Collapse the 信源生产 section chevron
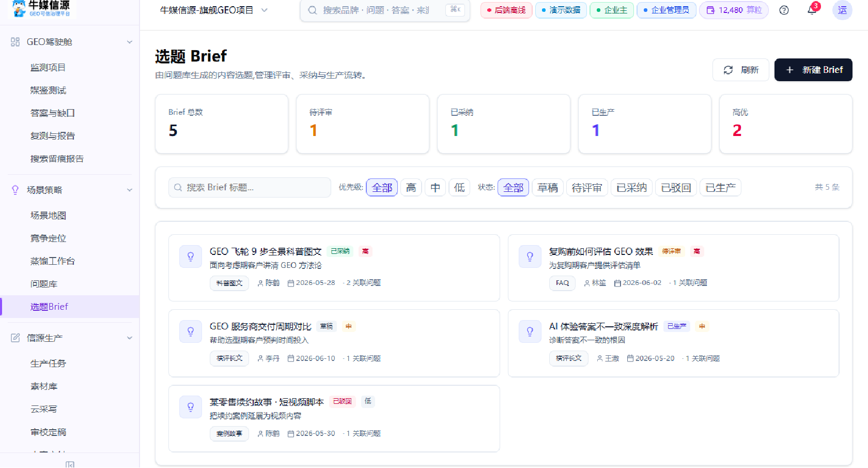The image size is (868, 468). [x=130, y=338]
